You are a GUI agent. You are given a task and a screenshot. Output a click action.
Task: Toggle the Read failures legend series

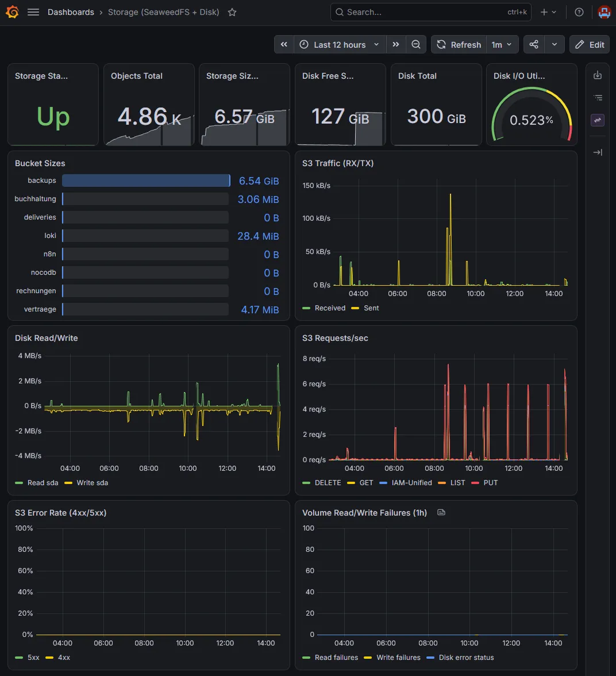(x=336, y=658)
